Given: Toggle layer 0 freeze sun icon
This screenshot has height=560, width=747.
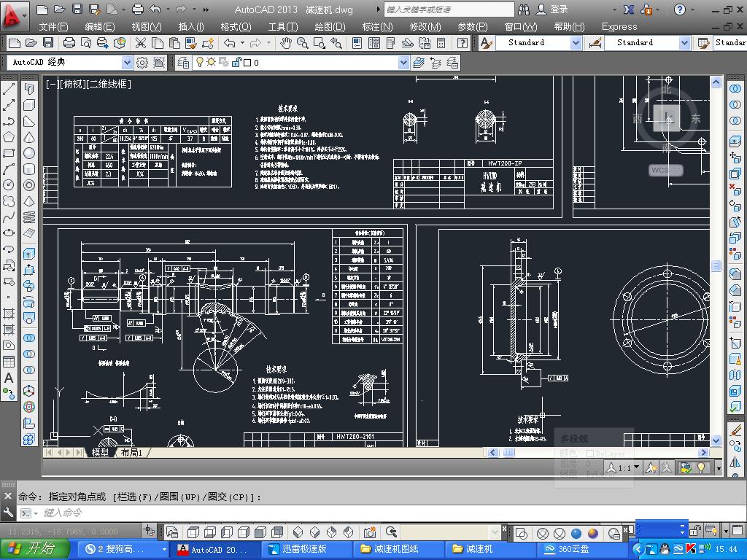Looking at the screenshot, I should (x=212, y=63).
